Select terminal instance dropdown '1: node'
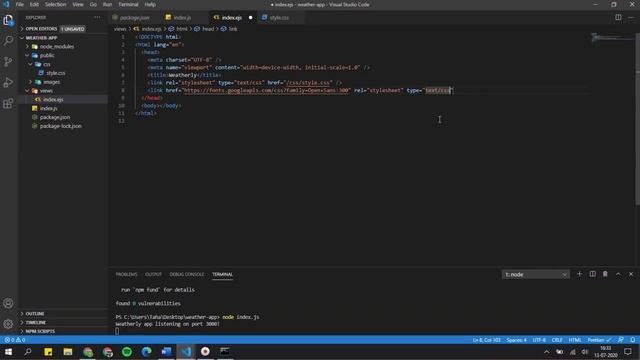Screen dimensions: 640x360 tap(536, 274)
